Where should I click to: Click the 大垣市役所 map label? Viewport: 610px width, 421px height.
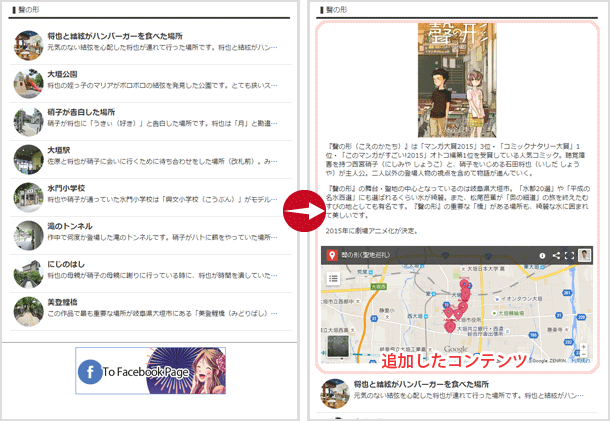pyautogui.click(x=469, y=320)
